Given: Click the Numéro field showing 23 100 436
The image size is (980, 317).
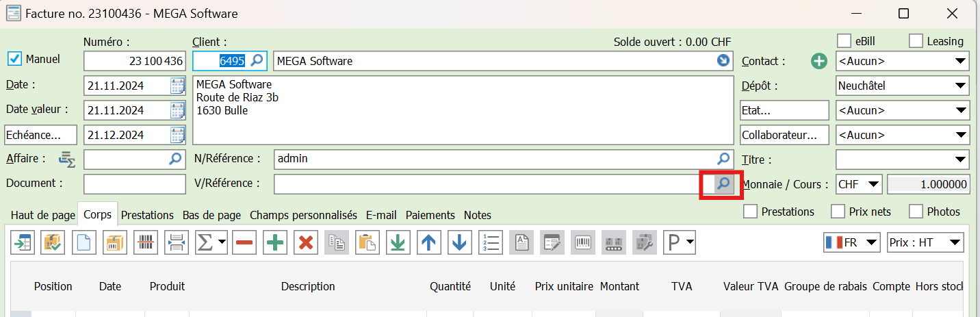Looking at the screenshot, I should pyautogui.click(x=135, y=61).
